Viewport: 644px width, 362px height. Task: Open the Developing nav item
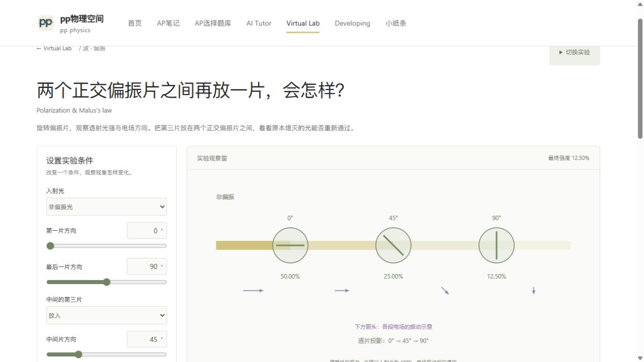click(352, 23)
